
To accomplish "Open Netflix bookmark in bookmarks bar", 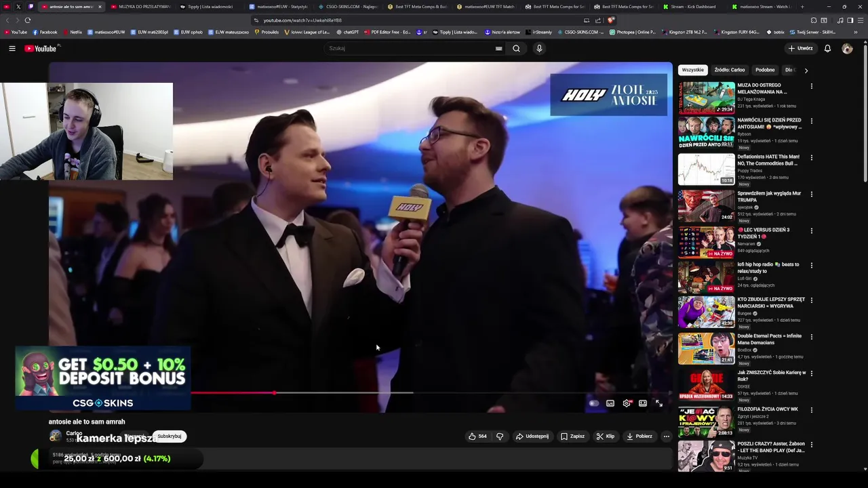I will (x=73, y=32).
